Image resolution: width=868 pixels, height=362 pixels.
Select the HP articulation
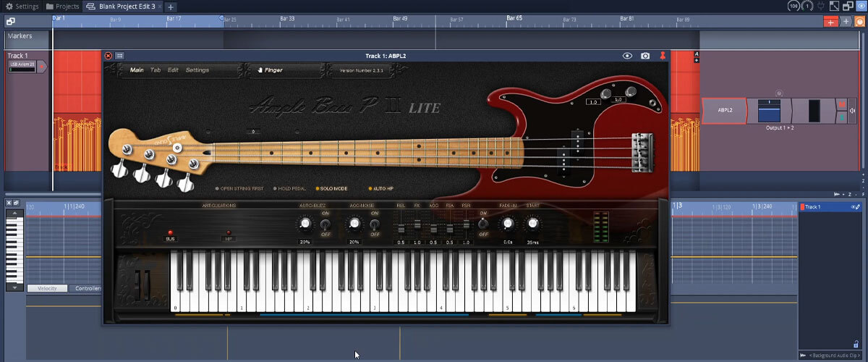click(x=229, y=234)
